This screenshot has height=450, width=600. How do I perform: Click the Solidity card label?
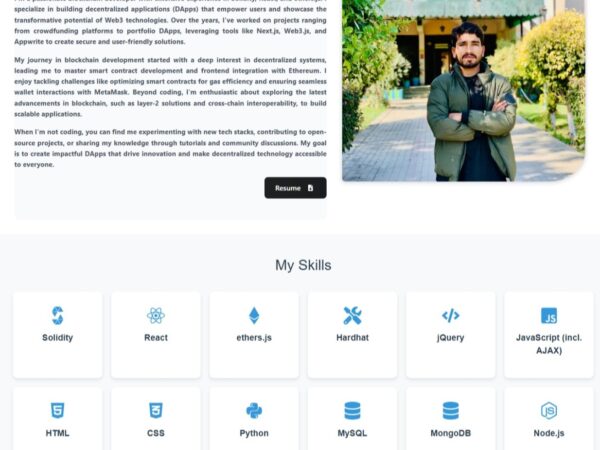coord(57,338)
